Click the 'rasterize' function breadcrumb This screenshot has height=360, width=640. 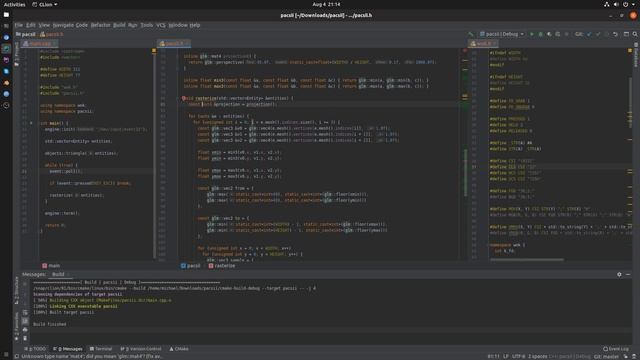(x=222, y=266)
